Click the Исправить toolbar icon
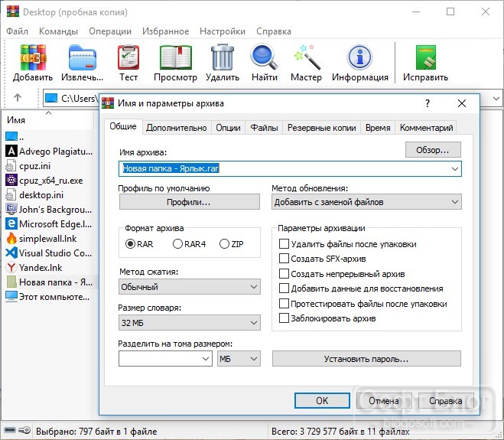This screenshot has height=440, width=504. click(x=425, y=58)
